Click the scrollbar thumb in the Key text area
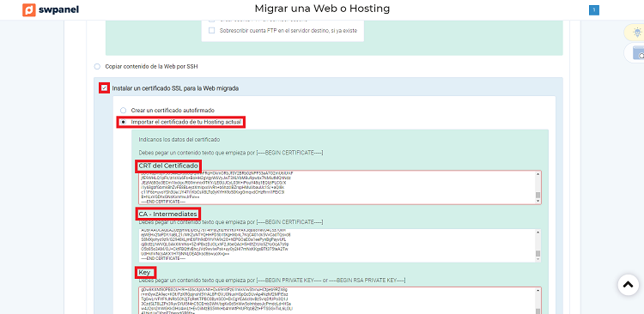The height and width of the screenshot is (314, 644). tap(538, 311)
